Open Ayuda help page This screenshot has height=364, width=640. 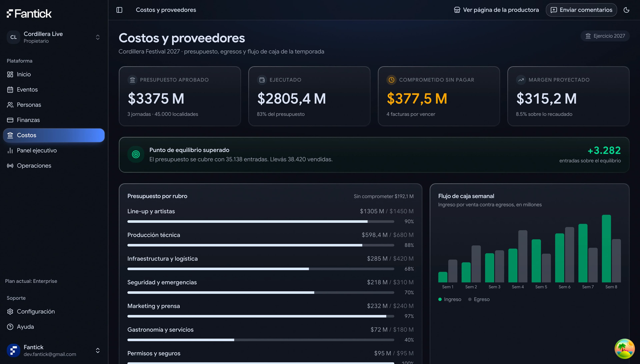click(54, 327)
